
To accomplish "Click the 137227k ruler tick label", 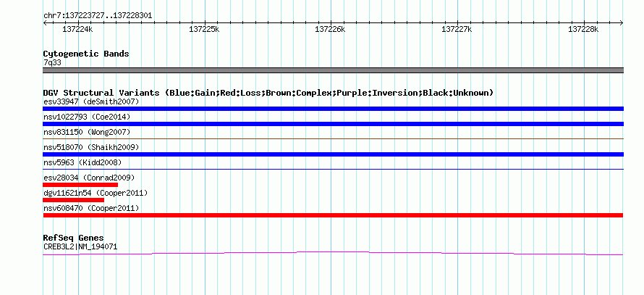I will click(x=457, y=29).
